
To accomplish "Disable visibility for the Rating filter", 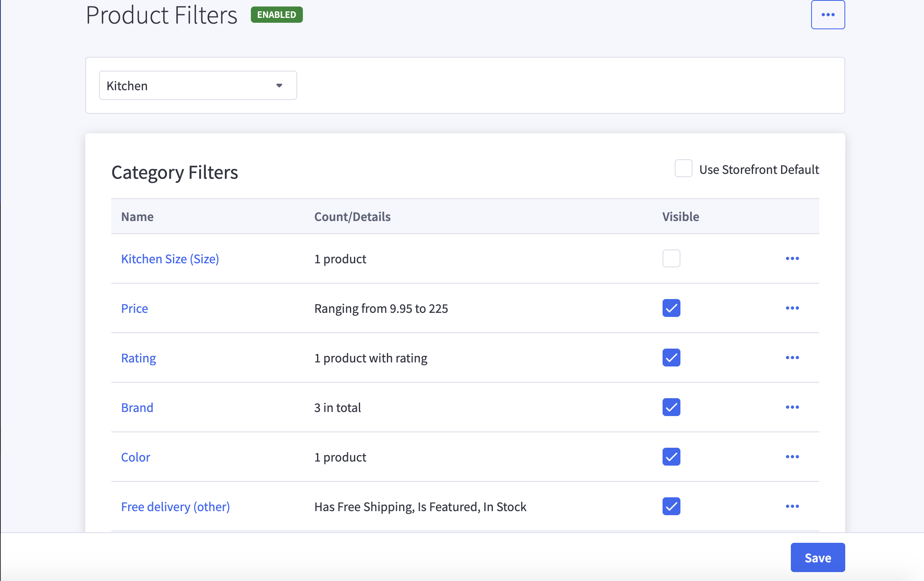I will (x=671, y=358).
